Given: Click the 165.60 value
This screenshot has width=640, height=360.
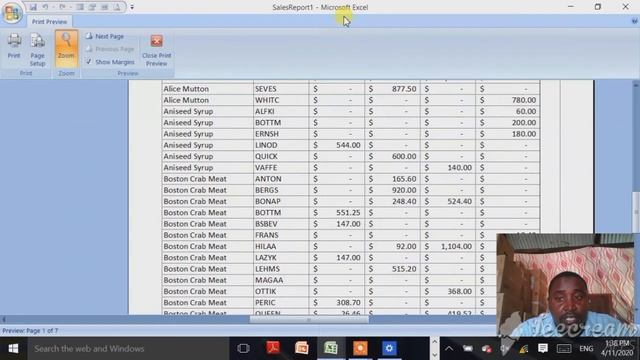Looking at the screenshot, I should [x=404, y=179].
